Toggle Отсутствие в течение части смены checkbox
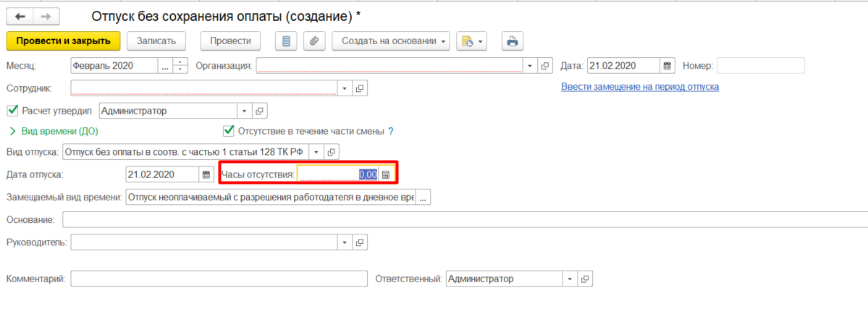Viewport: 868px width, 309px height. [228, 131]
